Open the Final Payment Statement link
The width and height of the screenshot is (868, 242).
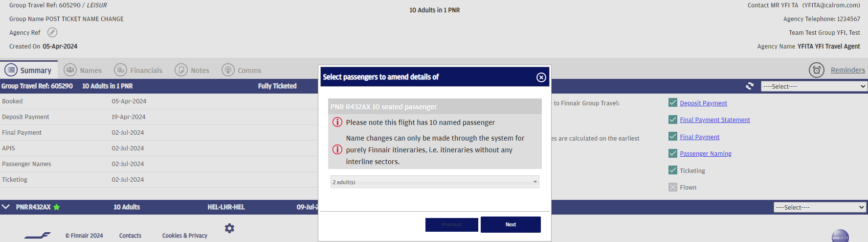(x=714, y=120)
